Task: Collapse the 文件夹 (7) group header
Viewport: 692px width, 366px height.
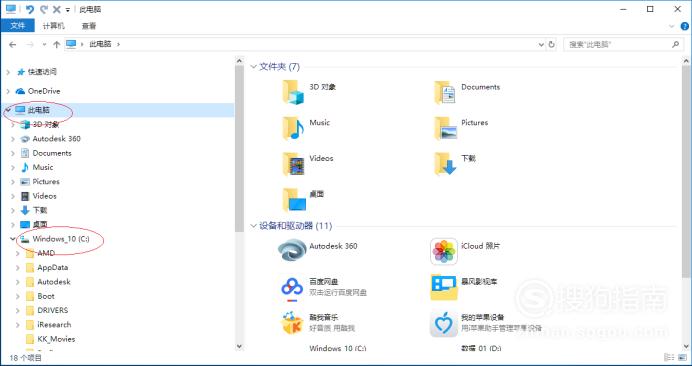Action: tap(253, 67)
